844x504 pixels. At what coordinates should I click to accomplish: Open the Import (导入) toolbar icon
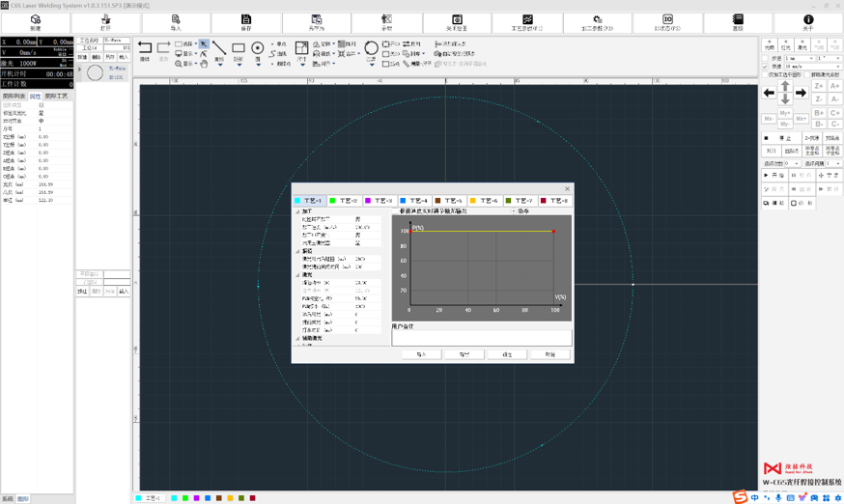click(x=176, y=21)
